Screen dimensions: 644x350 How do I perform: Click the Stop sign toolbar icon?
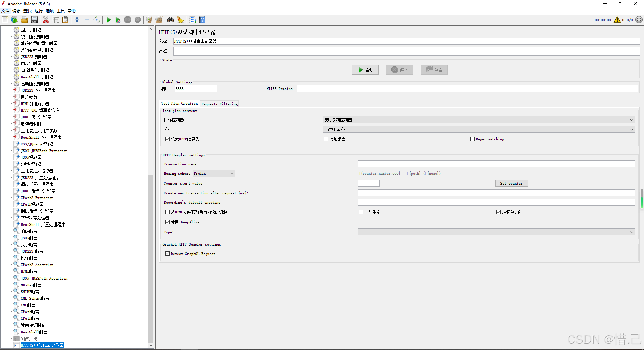pos(128,20)
